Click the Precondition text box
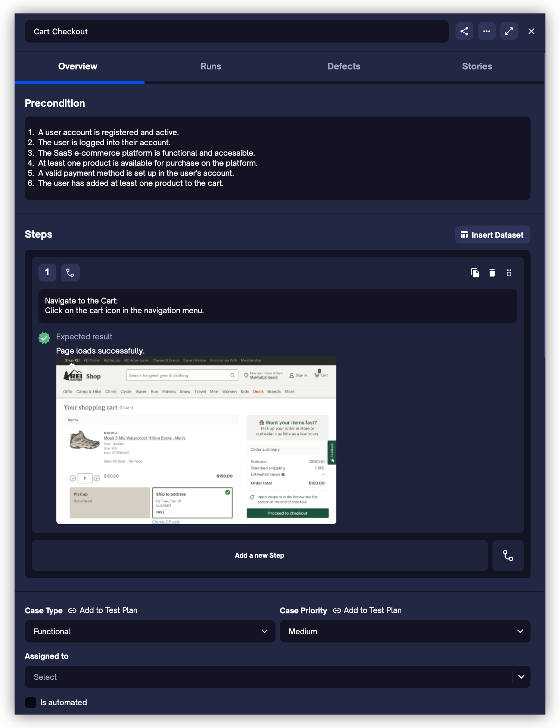This screenshot has width=560, height=728. pos(277,158)
